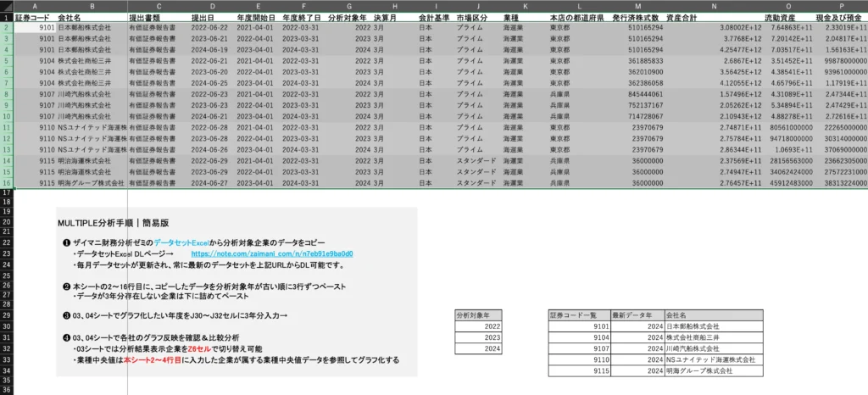The image size is (868, 395).
Task: Select the shares cell 714728067
Action: point(638,116)
